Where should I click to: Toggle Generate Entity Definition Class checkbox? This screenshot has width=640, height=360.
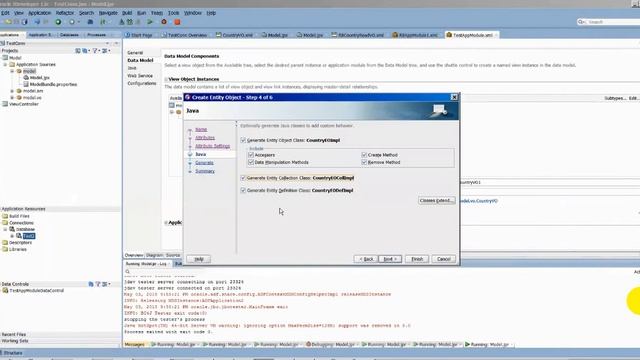(x=243, y=190)
